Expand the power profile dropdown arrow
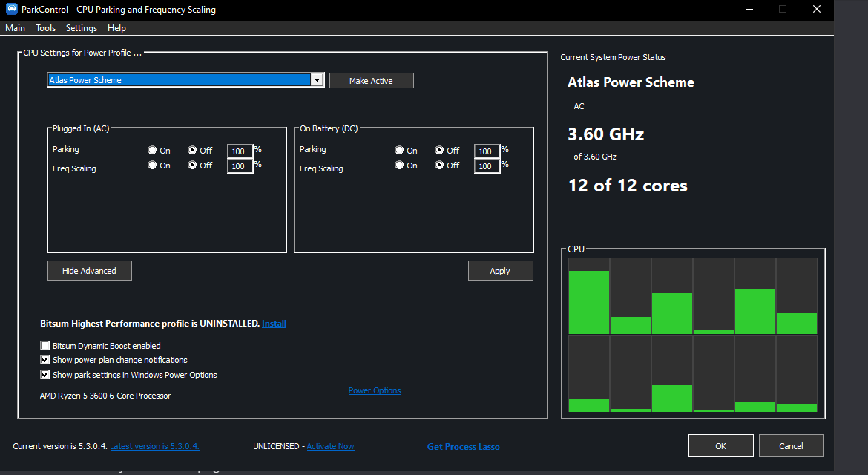The width and height of the screenshot is (868, 475). [318, 80]
